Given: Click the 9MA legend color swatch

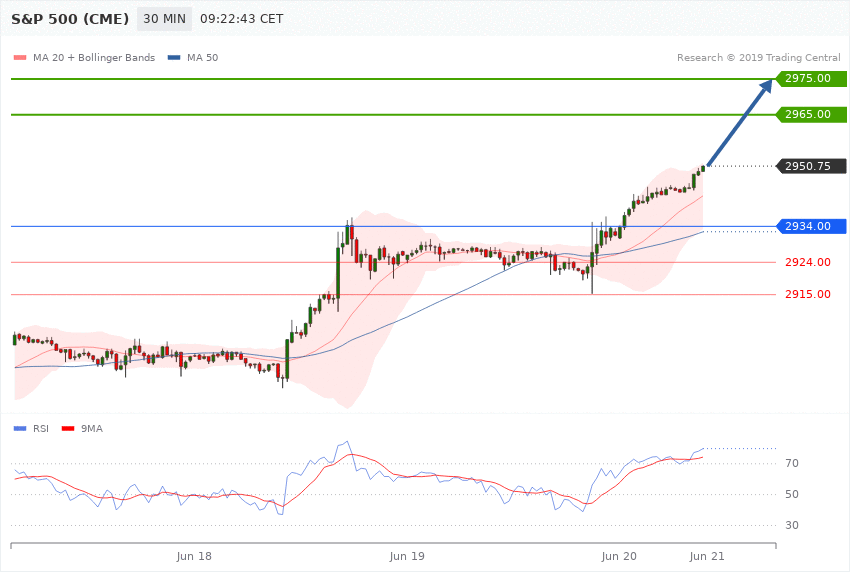Looking at the screenshot, I should click(x=68, y=429).
